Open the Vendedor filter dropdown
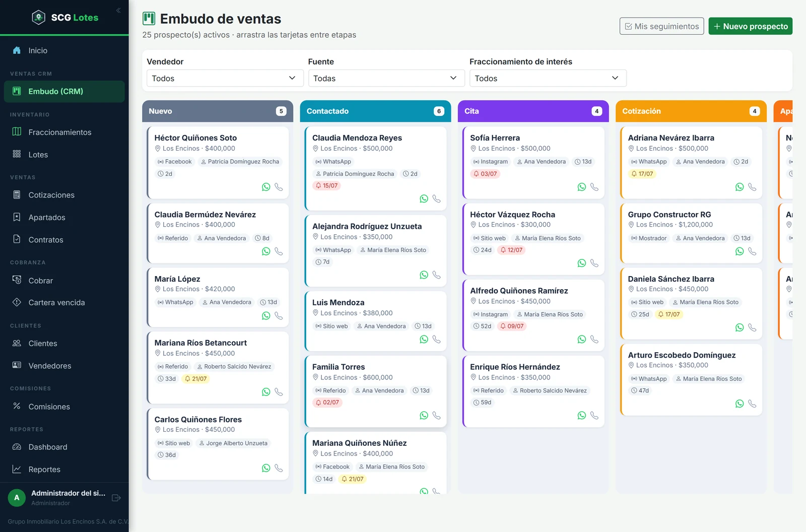This screenshot has width=806, height=532. [225, 78]
